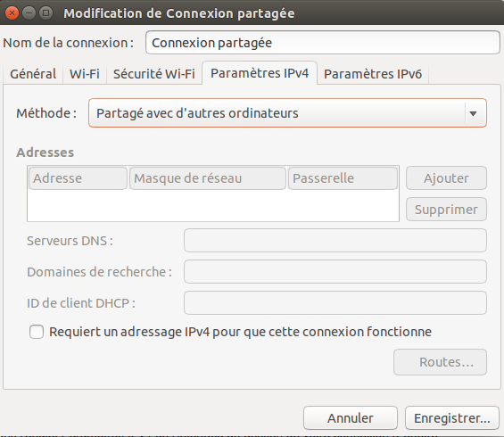The width and height of the screenshot is (504, 437).
Task: Select the Paramètres IPv4 tab
Action: pos(260,73)
